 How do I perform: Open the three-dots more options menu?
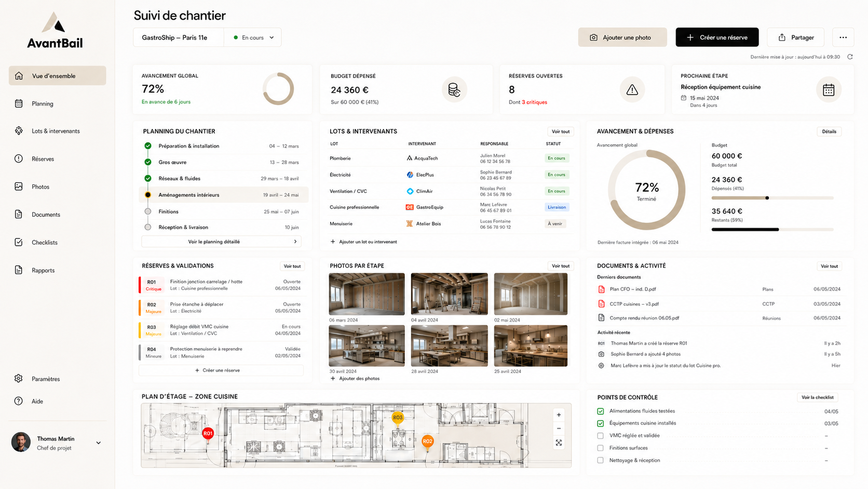pyautogui.click(x=843, y=37)
